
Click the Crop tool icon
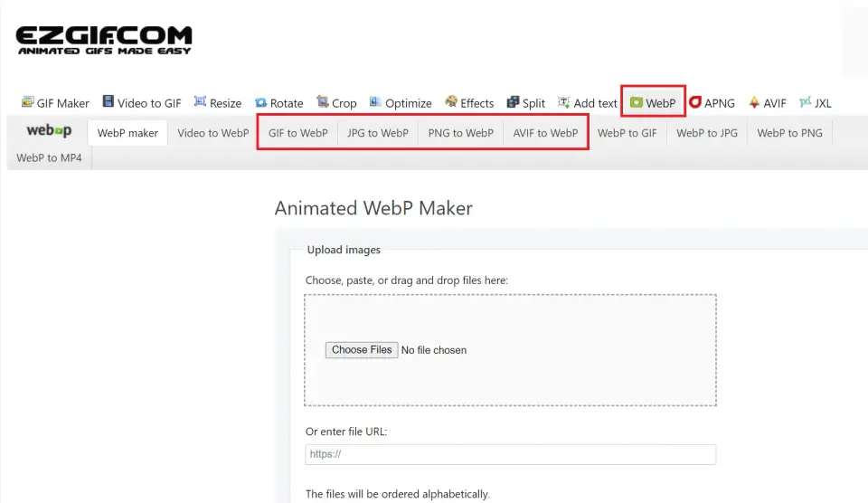[x=323, y=101]
